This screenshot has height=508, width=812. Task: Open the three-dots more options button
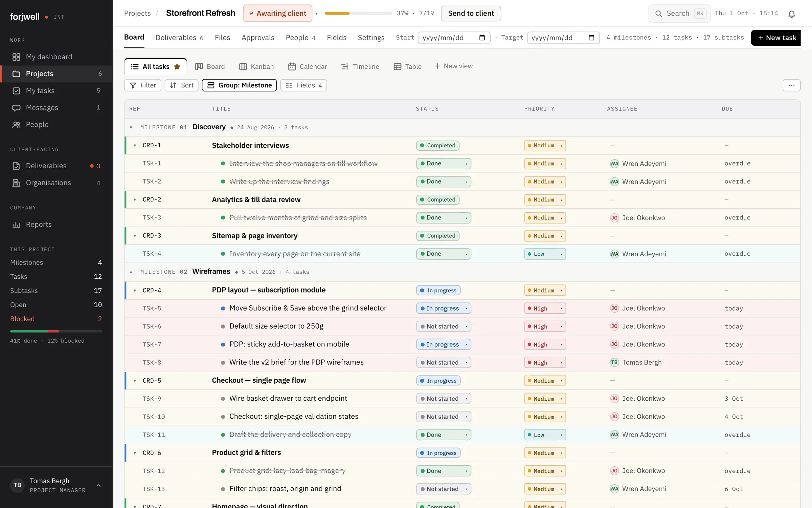pos(791,85)
